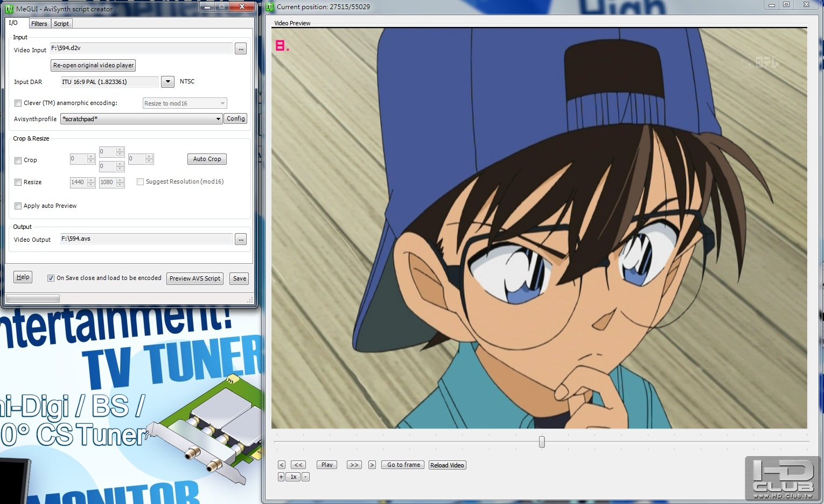Save the AviSynth script
The image size is (824, 504).
(240, 278)
